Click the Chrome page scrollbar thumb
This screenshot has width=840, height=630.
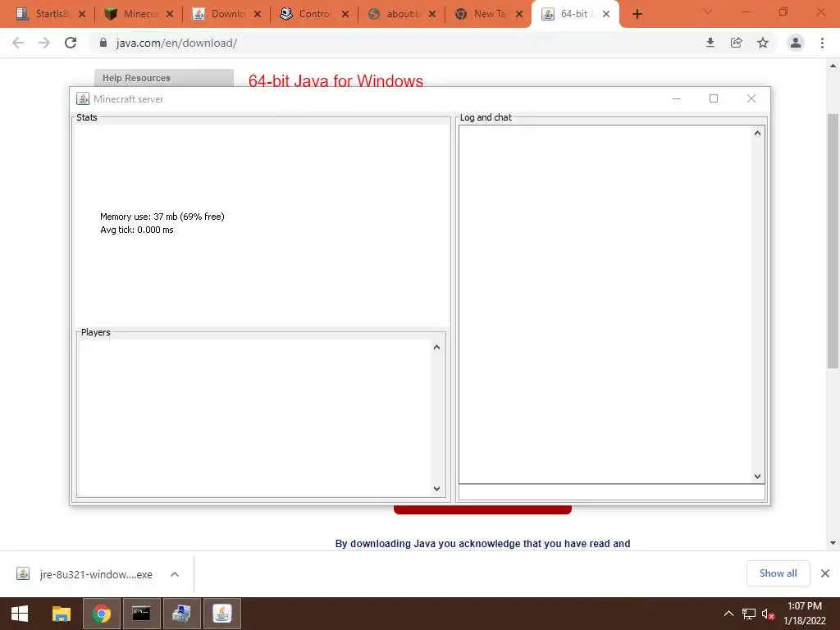click(833, 241)
